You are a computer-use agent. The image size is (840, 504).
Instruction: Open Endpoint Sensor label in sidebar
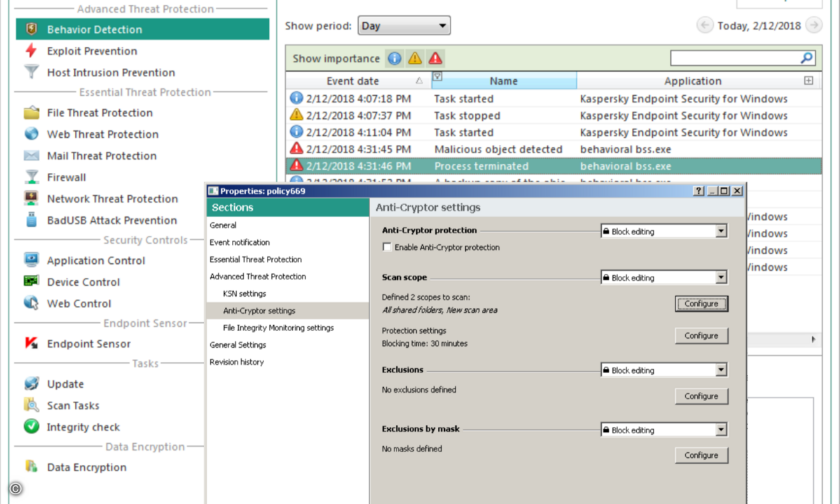[89, 344]
